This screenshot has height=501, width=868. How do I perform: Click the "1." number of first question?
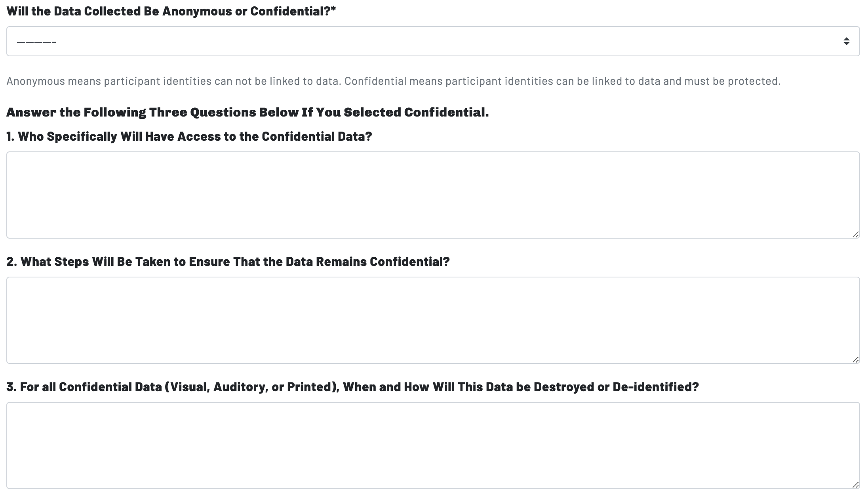(x=10, y=136)
